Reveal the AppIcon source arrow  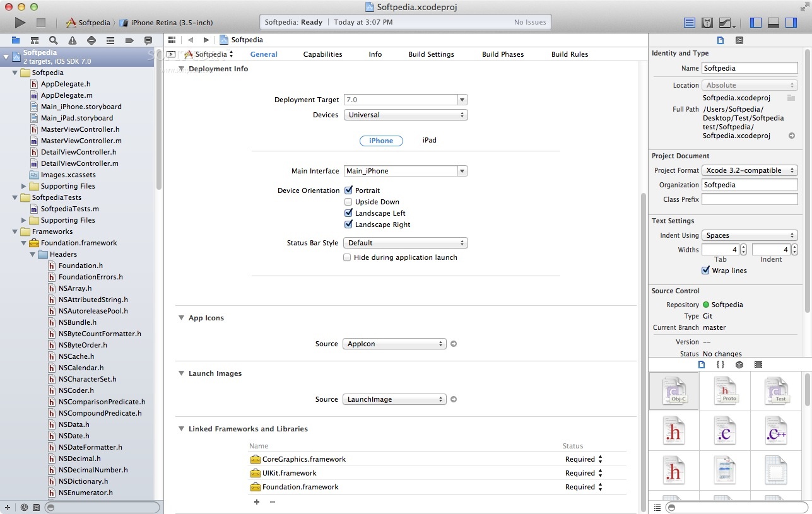(453, 344)
